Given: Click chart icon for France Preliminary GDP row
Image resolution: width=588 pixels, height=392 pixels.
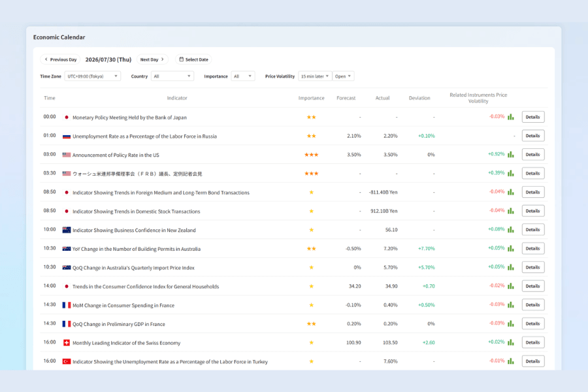Looking at the screenshot, I should pyautogui.click(x=511, y=324).
